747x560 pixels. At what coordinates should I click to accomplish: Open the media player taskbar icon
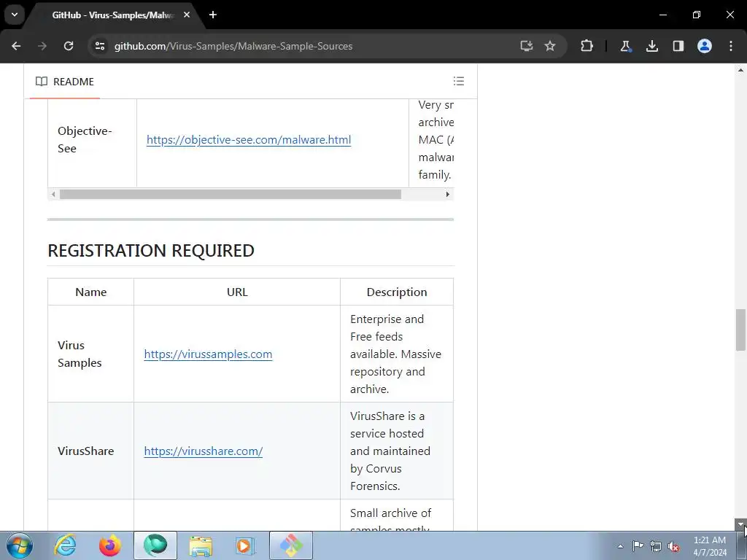(x=246, y=545)
